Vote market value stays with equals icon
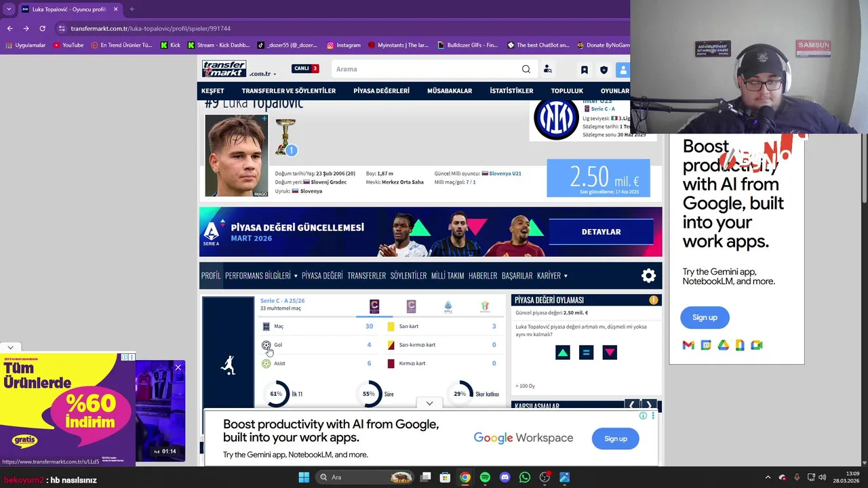The height and width of the screenshot is (488, 868). click(587, 352)
